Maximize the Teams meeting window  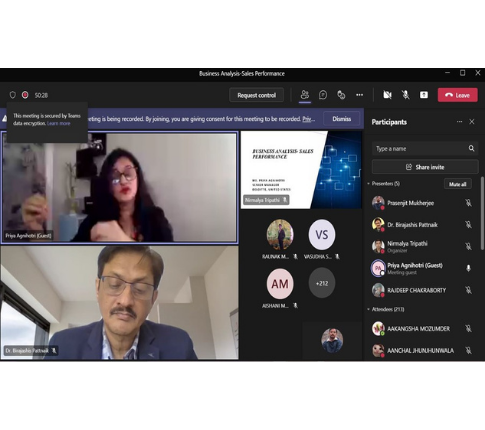(x=463, y=73)
